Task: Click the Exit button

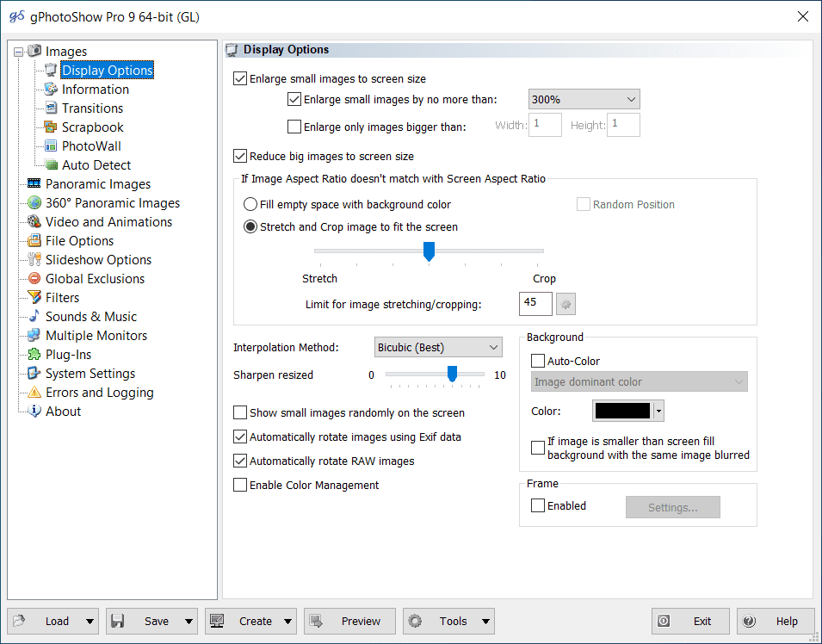Action: [x=690, y=622]
